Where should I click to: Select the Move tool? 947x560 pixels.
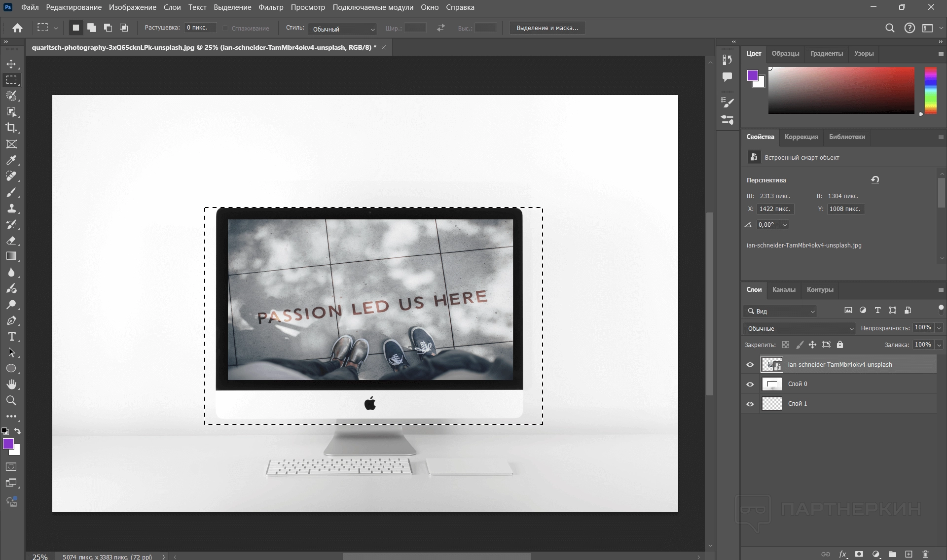point(11,64)
